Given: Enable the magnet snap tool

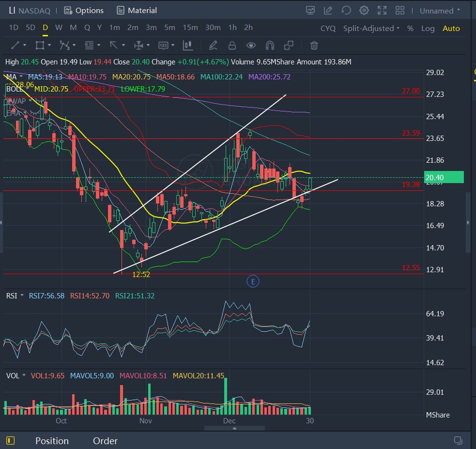Looking at the screenshot, I should point(270,46).
